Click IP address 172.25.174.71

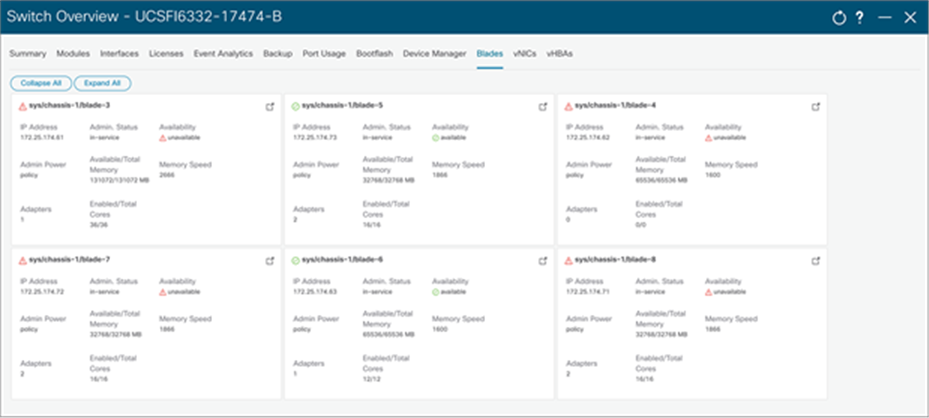click(x=588, y=292)
